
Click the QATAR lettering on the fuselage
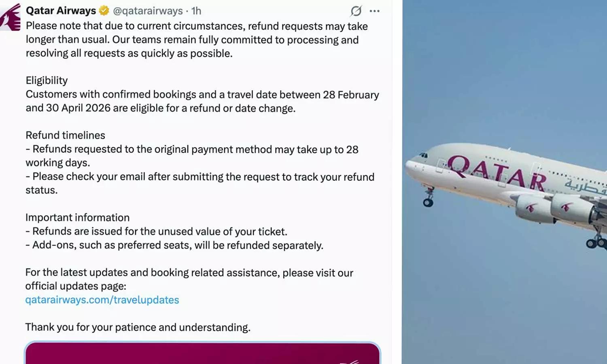coord(497,173)
